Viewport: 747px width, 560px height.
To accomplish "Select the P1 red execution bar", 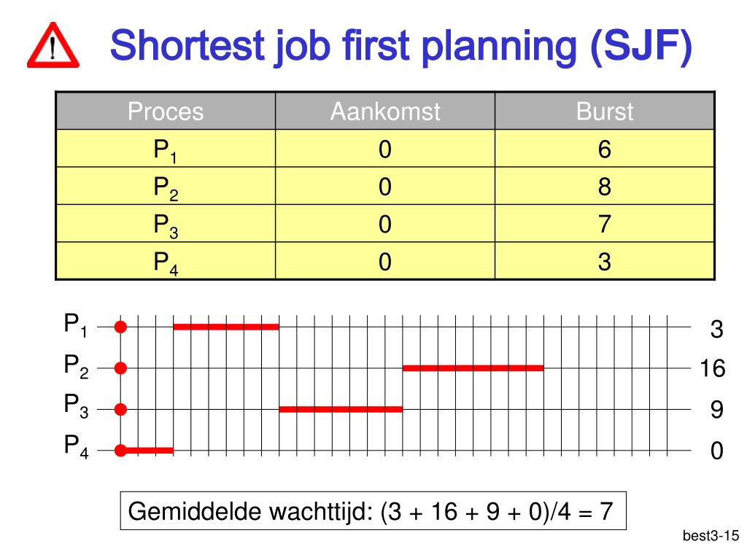I will tap(226, 327).
